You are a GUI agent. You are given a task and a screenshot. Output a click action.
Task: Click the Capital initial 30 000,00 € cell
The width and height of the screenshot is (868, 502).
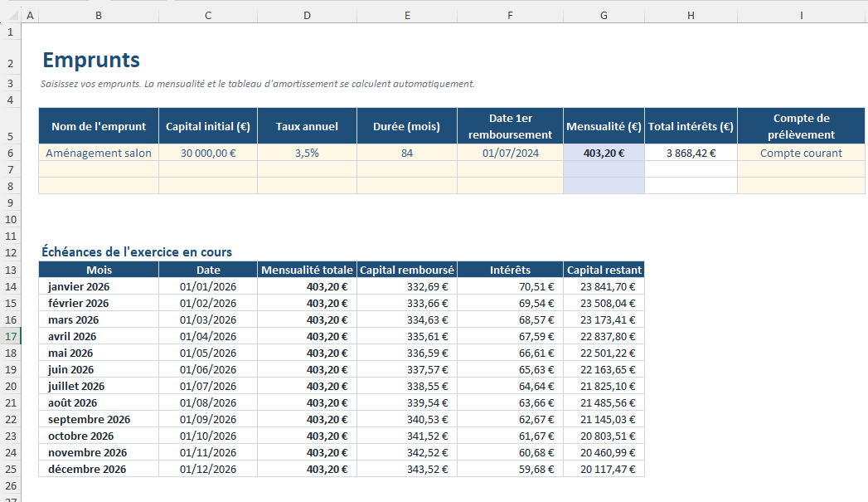point(208,153)
